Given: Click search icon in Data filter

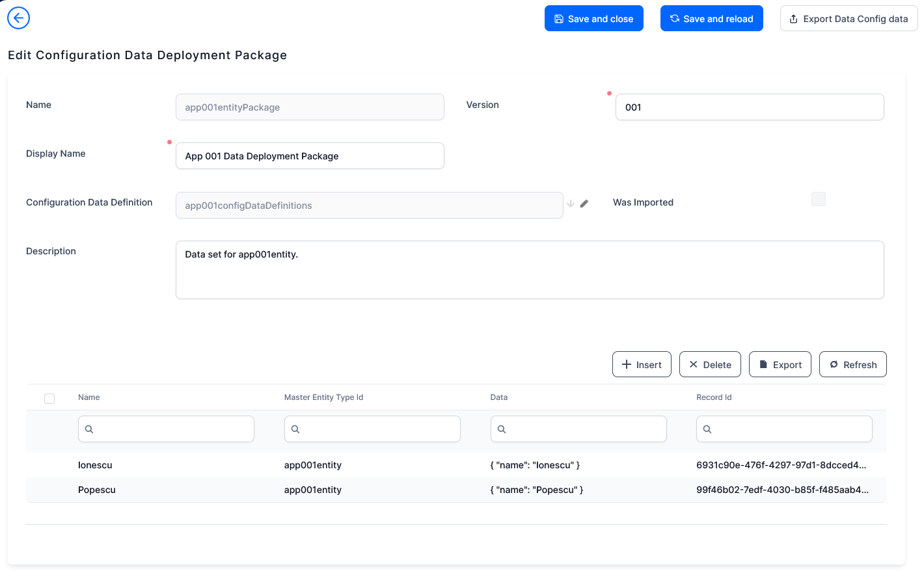Looking at the screenshot, I should (502, 429).
